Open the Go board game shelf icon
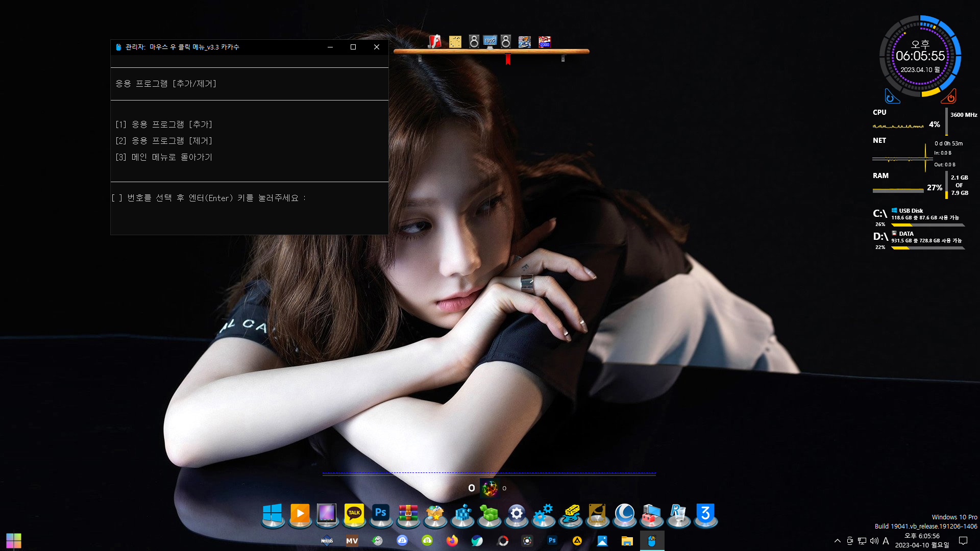The width and height of the screenshot is (980, 551). 455,41
